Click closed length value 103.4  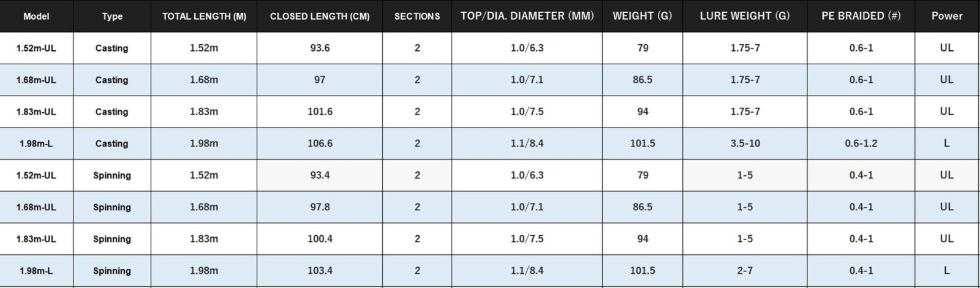(320, 271)
